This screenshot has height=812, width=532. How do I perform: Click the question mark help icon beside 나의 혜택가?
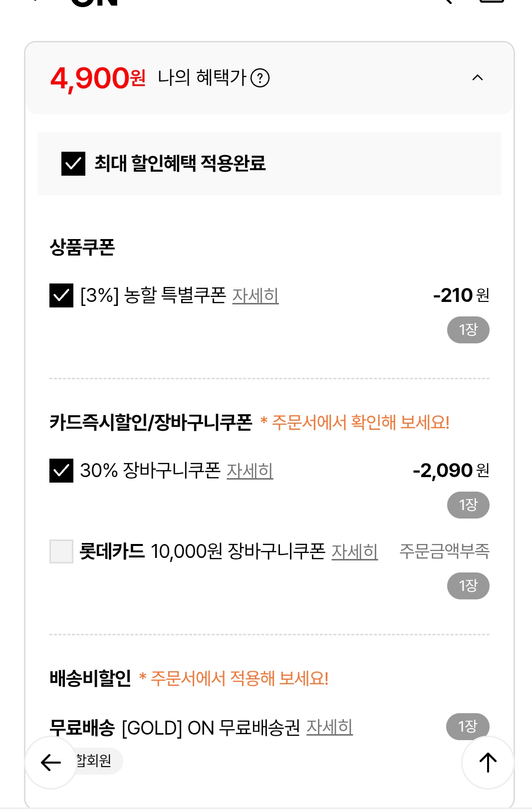(x=260, y=78)
